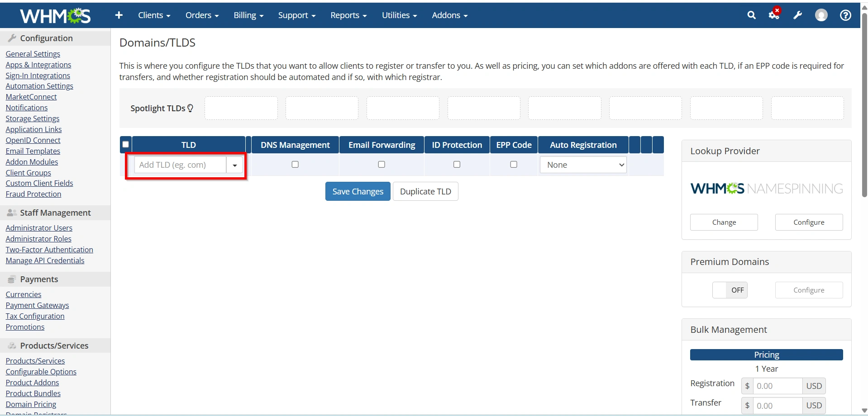Open Sign-In Integrations link
The height and width of the screenshot is (416, 868).
click(38, 76)
